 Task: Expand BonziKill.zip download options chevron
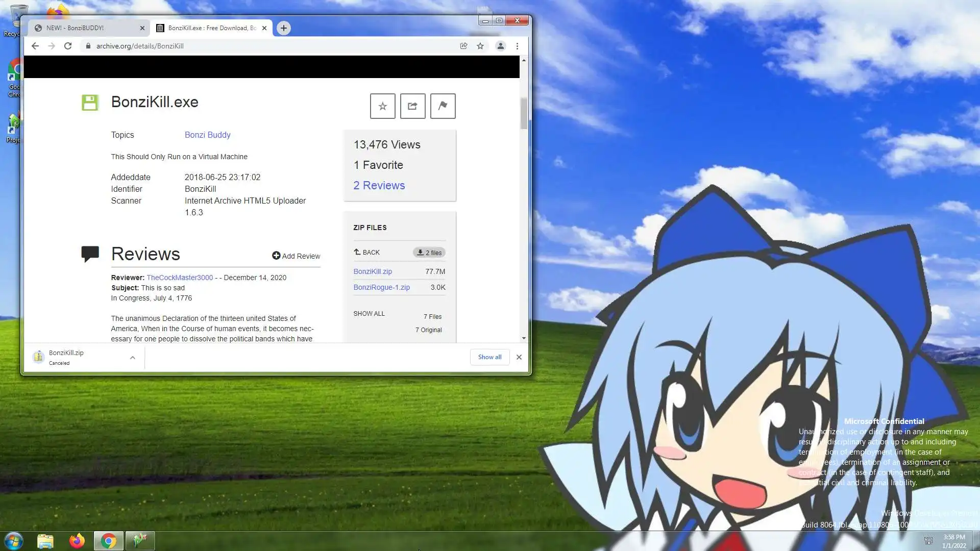[132, 358]
